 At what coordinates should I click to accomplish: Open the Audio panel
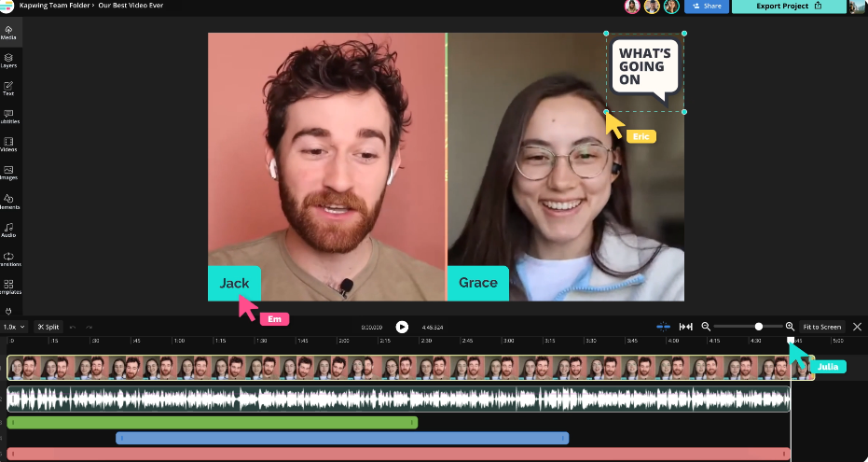point(8,230)
